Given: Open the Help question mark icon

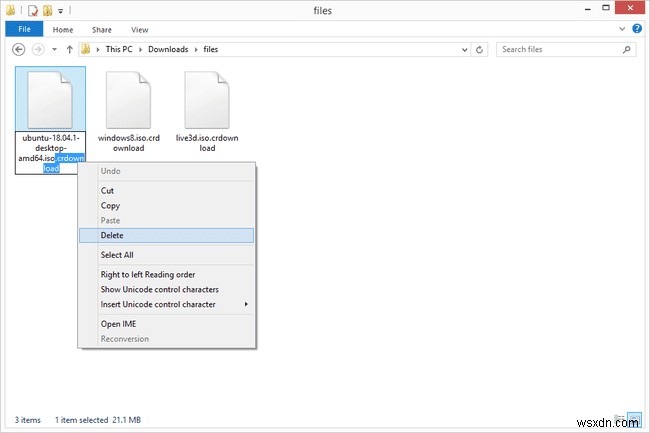Looking at the screenshot, I should pyautogui.click(x=637, y=29).
